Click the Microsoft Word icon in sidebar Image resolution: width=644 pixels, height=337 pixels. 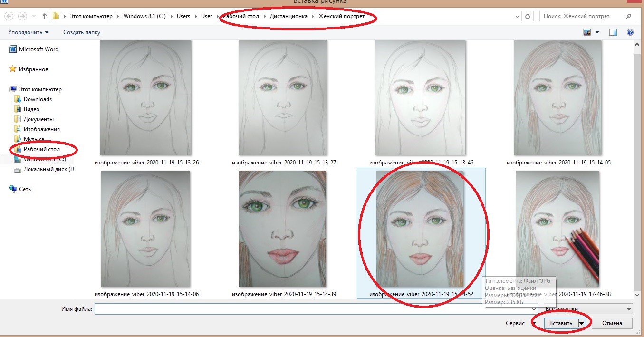point(13,49)
